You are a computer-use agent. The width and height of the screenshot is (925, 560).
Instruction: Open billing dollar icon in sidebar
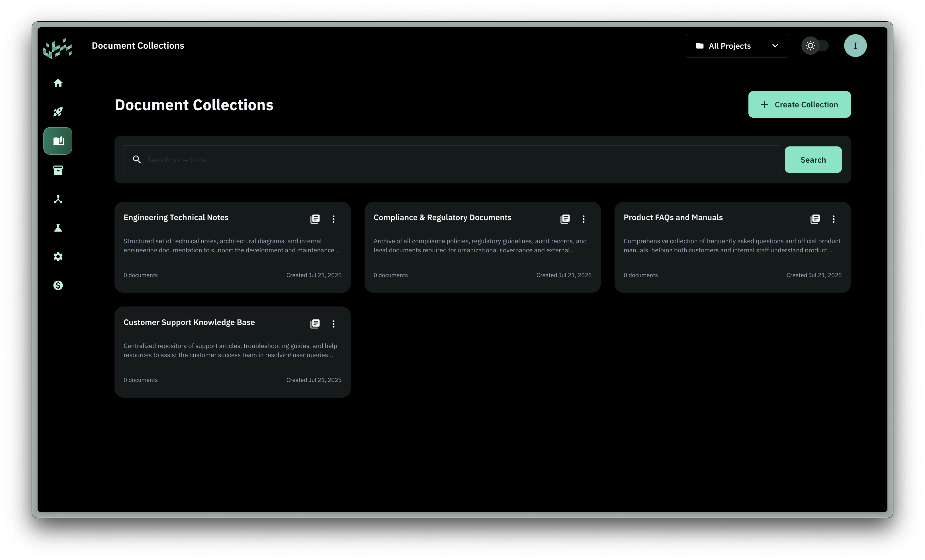coord(58,285)
